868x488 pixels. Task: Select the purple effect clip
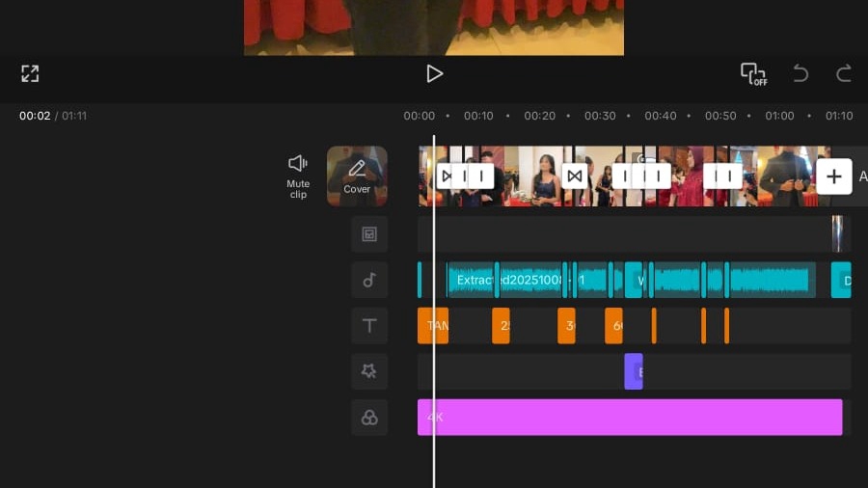[x=634, y=371]
